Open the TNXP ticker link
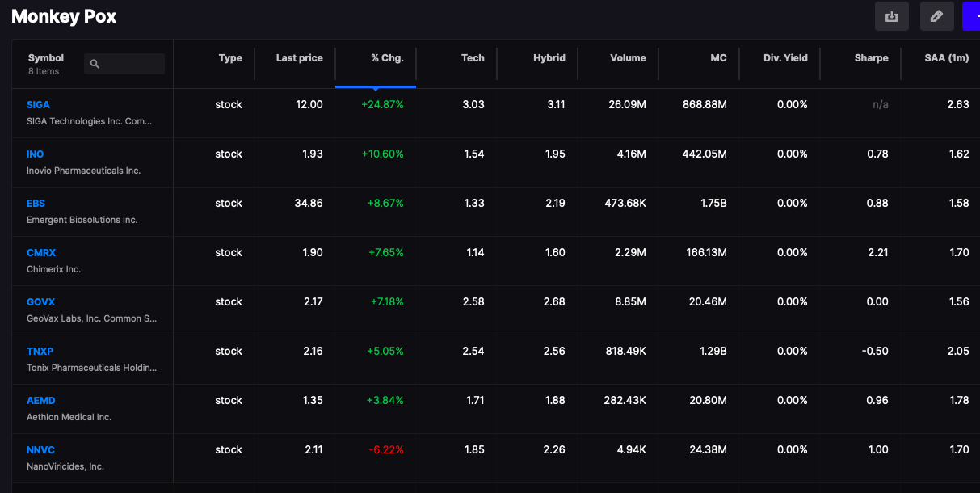 click(40, 352)
